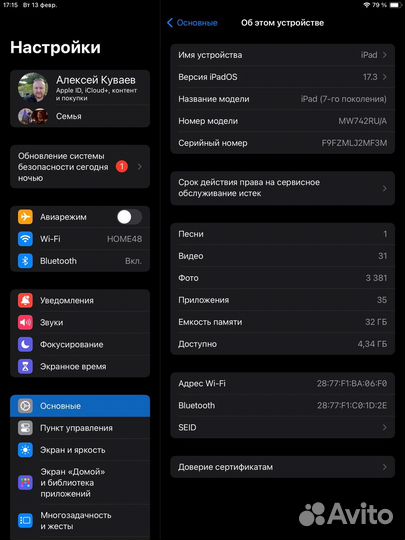This screenshot has height=540, width=405.
Task: Tap the Wi-Fi status bar indicator
Action: pyautogui.click(x=367, y=5)
